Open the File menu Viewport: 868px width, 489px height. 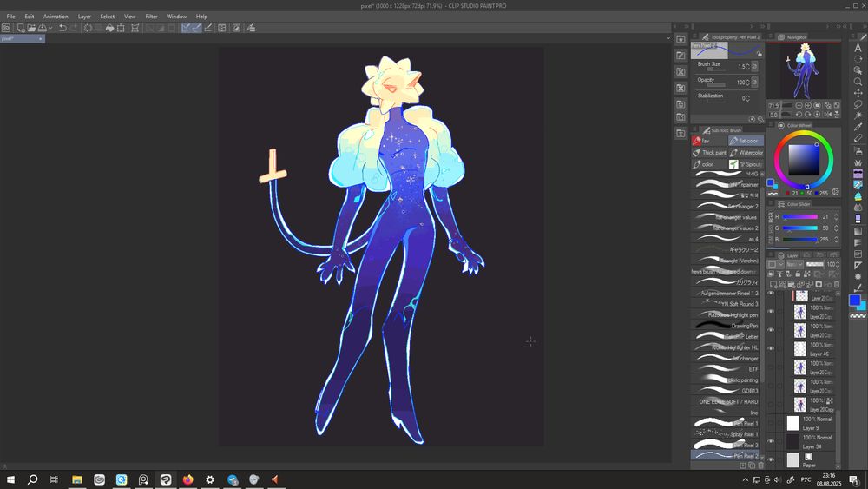(x=10, y=16)
